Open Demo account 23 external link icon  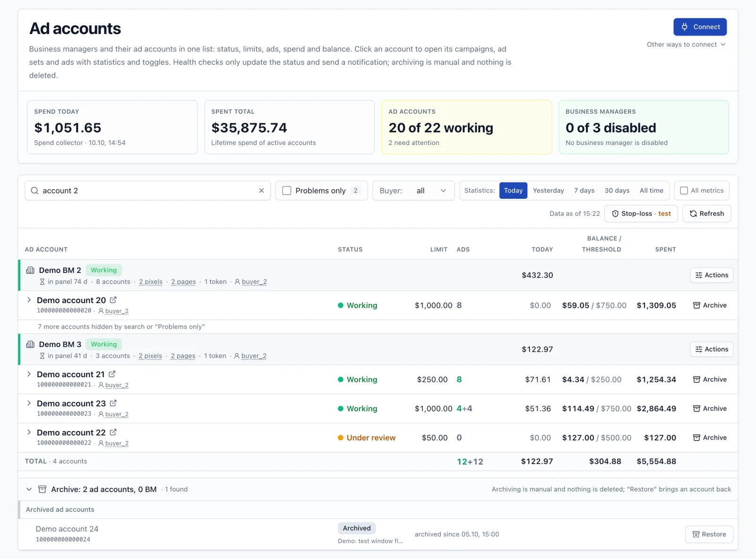pos(113,403)
